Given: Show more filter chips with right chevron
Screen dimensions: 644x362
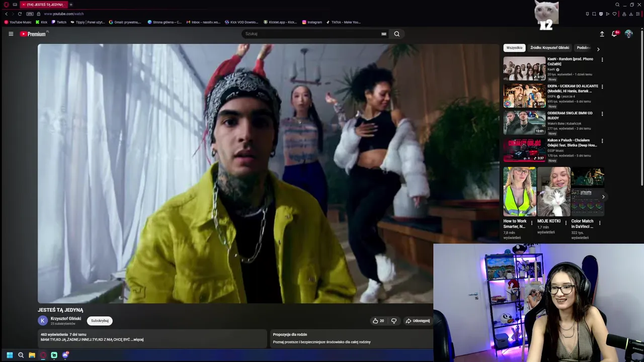Looking at the screenshot, I should [598, 49].
